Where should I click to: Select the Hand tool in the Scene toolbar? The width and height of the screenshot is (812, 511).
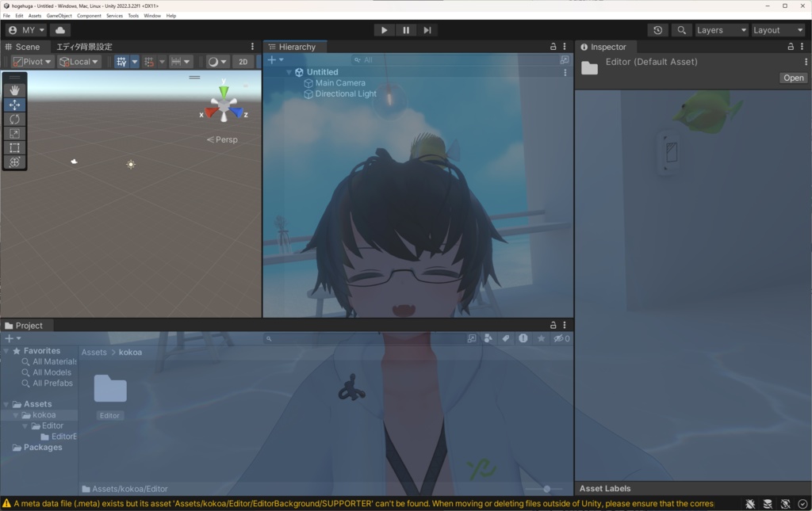14,89
